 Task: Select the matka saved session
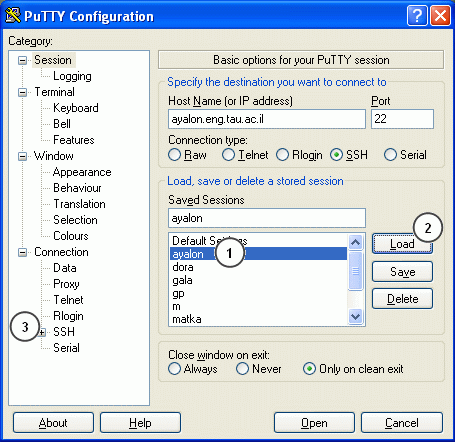pyautogui.click(x=258, y=319)
